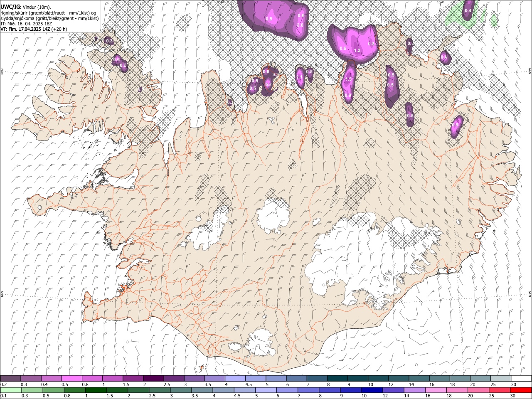532x399 pixels.
Task: Click the bright red 30 mm rain legend swatch
Action: (x=520, y=390)
